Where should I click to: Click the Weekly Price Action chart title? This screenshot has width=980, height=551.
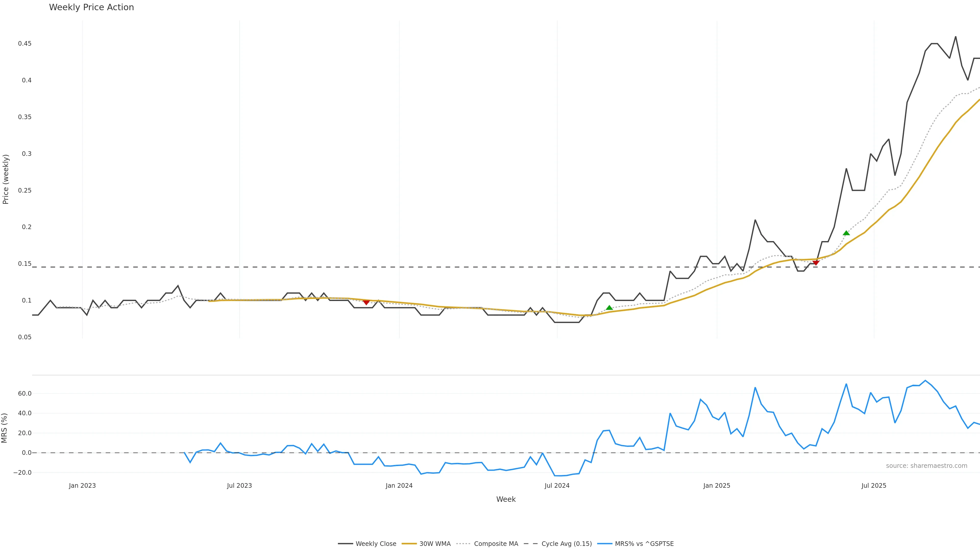(x=91, y=7)
